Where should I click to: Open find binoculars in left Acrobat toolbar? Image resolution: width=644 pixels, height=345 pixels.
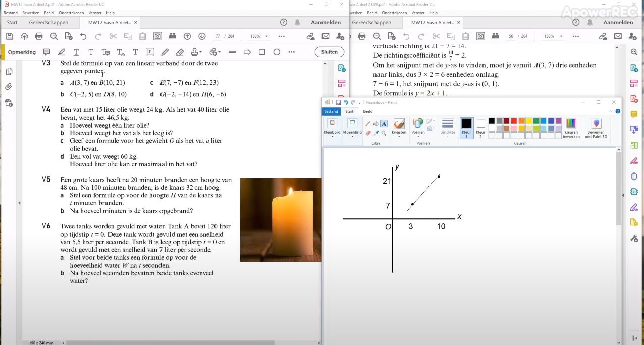[172, 36]
